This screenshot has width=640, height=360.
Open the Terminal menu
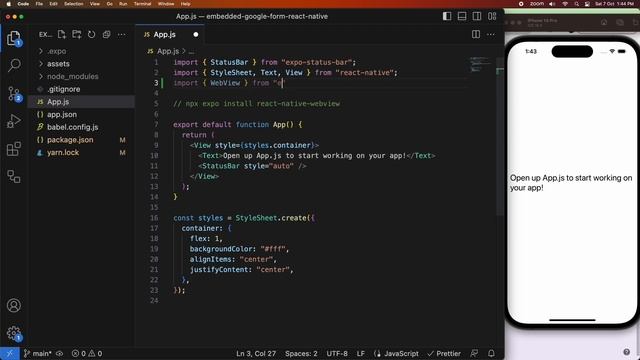point(142,4)
